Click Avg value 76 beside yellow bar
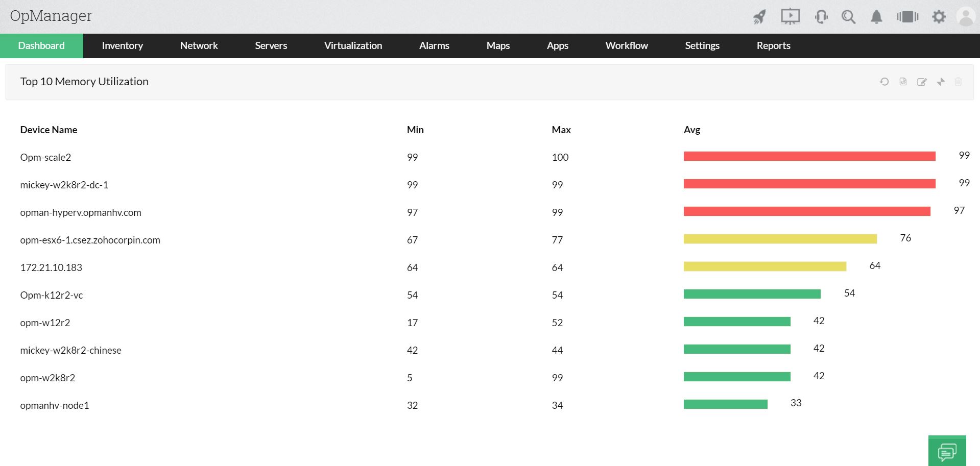 pyautogui.click(x=905, y=238)
